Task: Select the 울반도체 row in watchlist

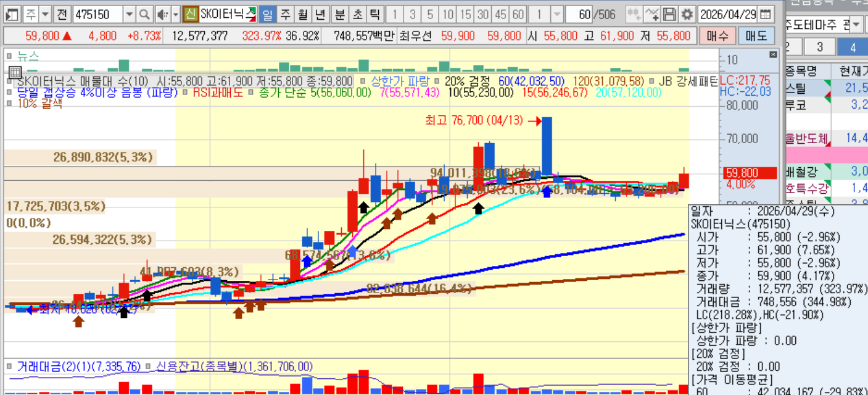Action: pos(826,138)
